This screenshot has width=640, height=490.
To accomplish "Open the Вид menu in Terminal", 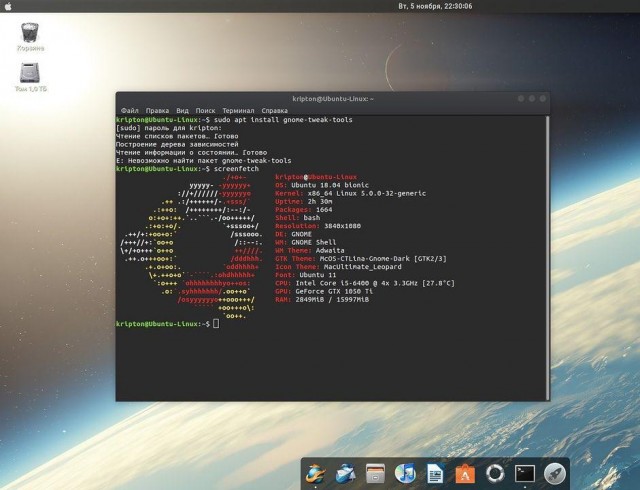I will point(182,111).
